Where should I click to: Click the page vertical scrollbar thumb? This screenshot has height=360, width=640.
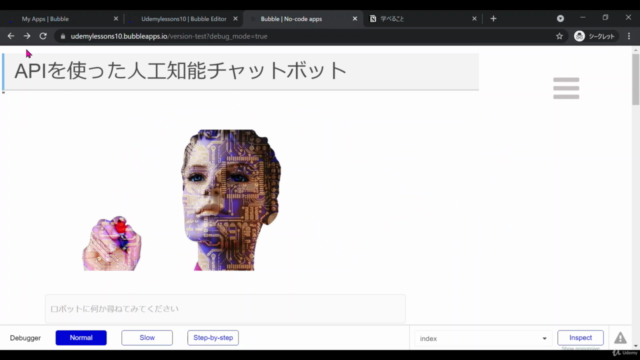[636, 79]
